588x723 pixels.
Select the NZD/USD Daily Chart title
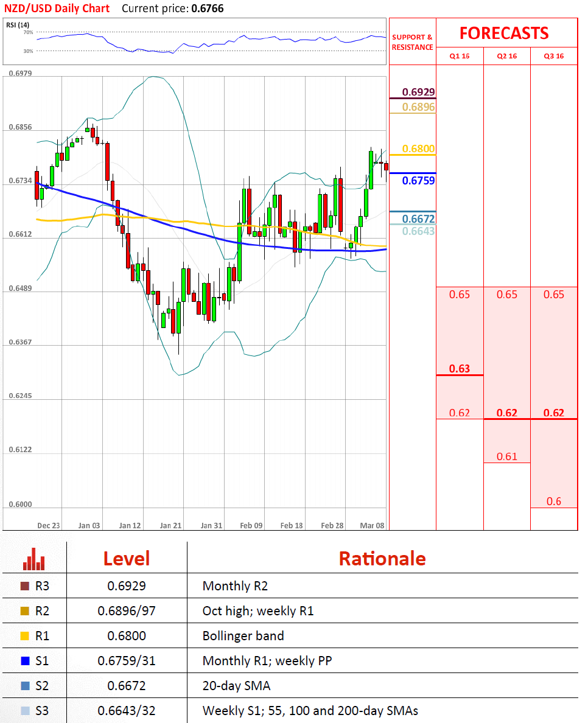(x=57, y=9)
